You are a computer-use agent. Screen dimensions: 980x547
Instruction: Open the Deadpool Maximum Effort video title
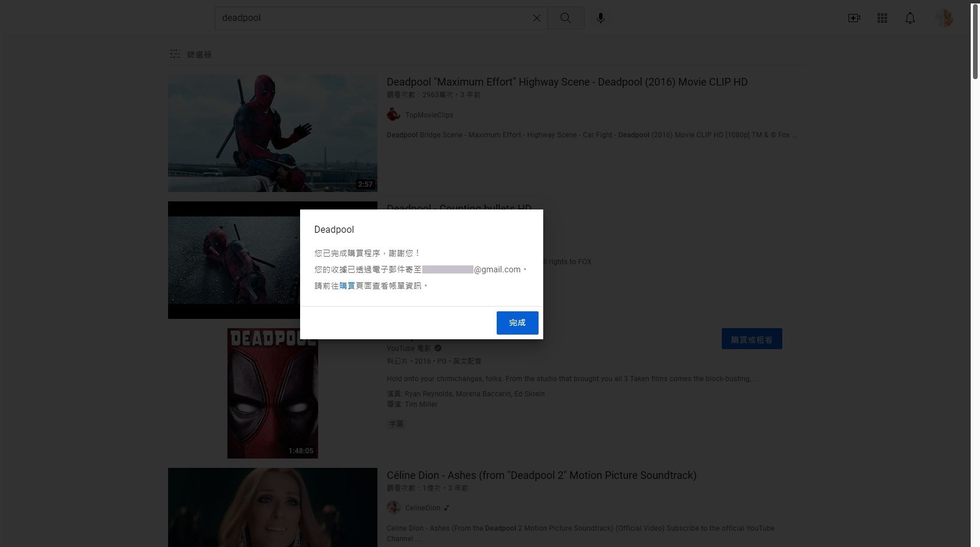(x=567, y=81)
